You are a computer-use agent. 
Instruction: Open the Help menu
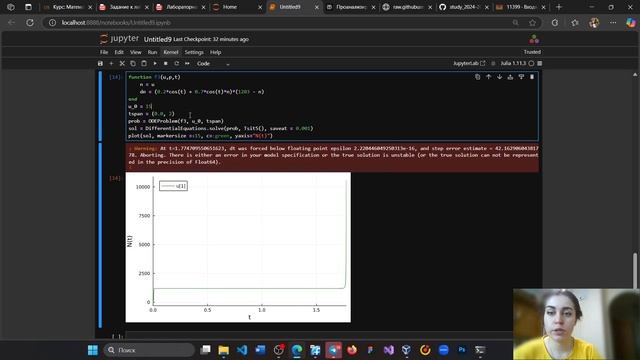pos(216,52)
